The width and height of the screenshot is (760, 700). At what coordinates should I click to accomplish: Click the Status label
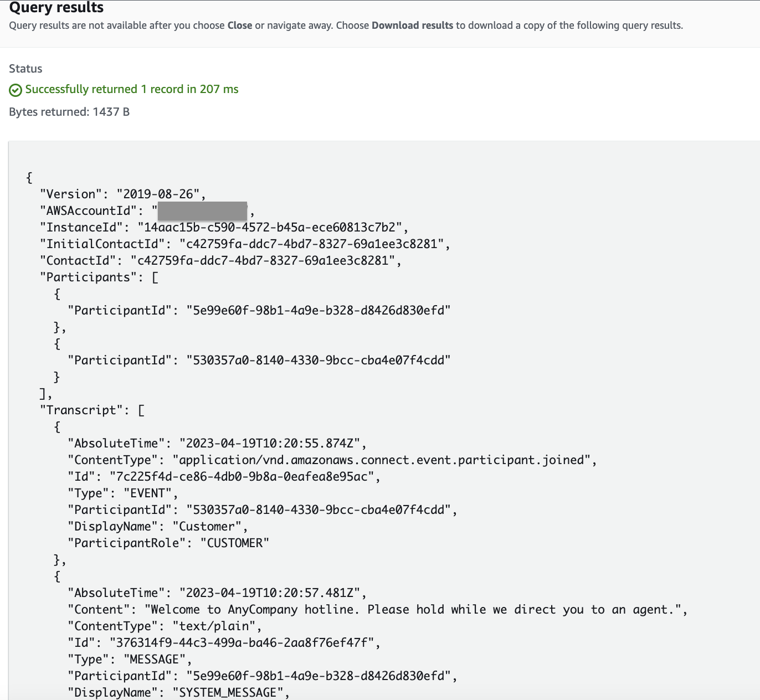[x=25, y=69]
